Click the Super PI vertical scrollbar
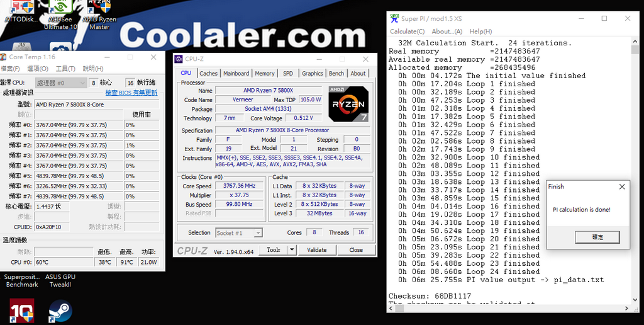 tap(635, 170)
